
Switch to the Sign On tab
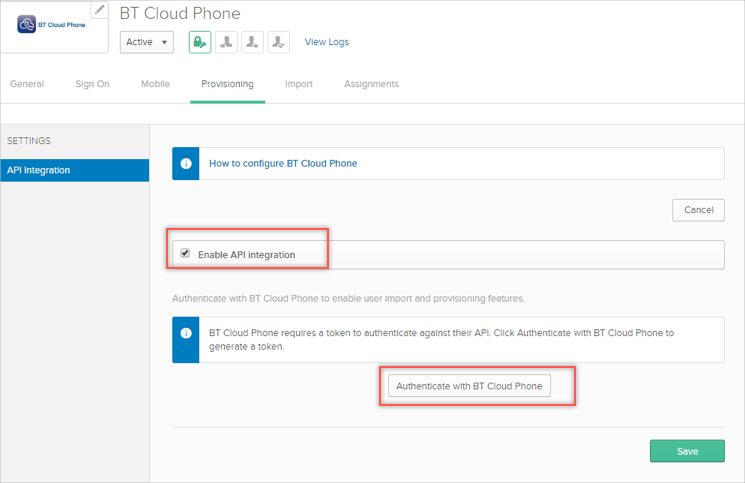(x=92, y=84)
